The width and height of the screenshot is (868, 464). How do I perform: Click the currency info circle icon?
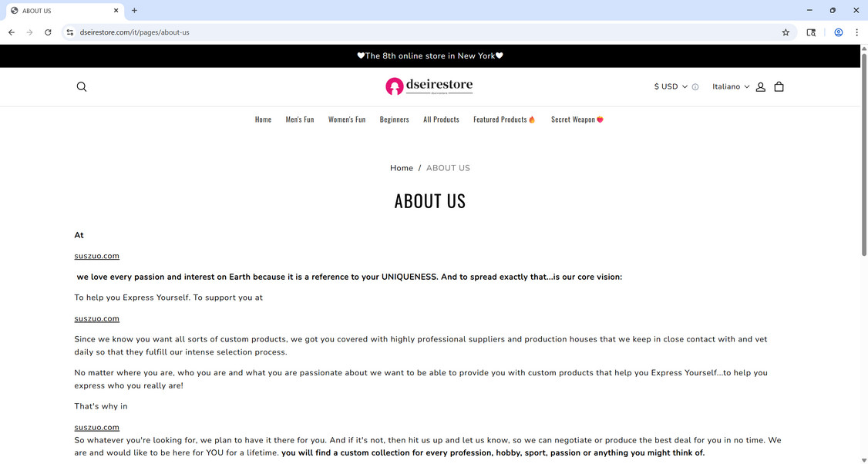pyautogui.click(x=695, y=87)
